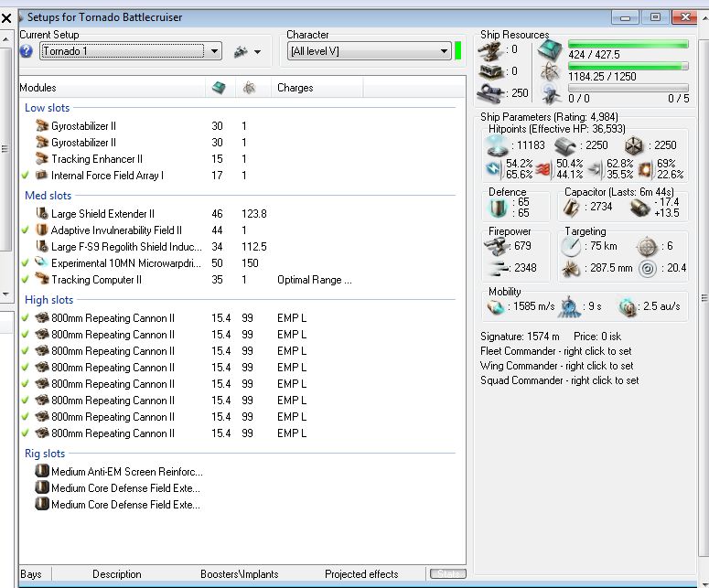The width and height of the screenshot is (709, 588).
Task: Open the dropdown arrow beside the ship icon
Action: [257, 52]
